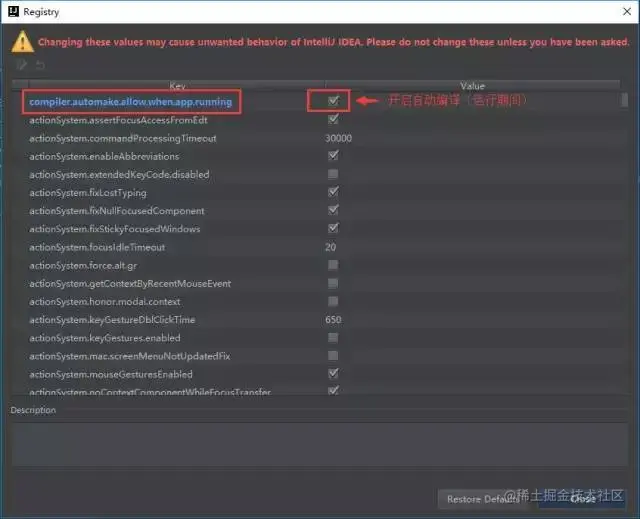Select the compiler.automake.allow.when.app.running key

[x=131, y=102]
